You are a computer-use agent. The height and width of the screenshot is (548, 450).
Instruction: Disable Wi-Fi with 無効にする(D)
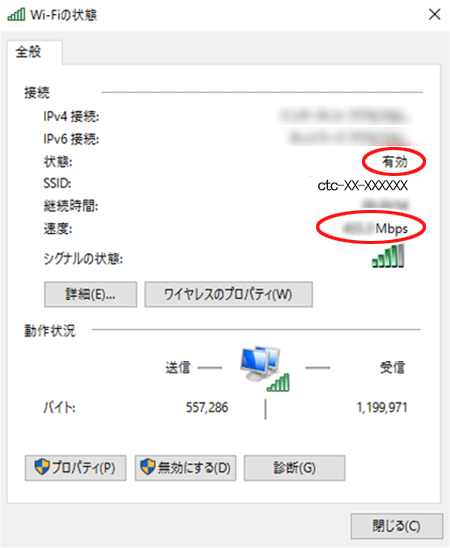pyautogui.click(x=186, y=468)
